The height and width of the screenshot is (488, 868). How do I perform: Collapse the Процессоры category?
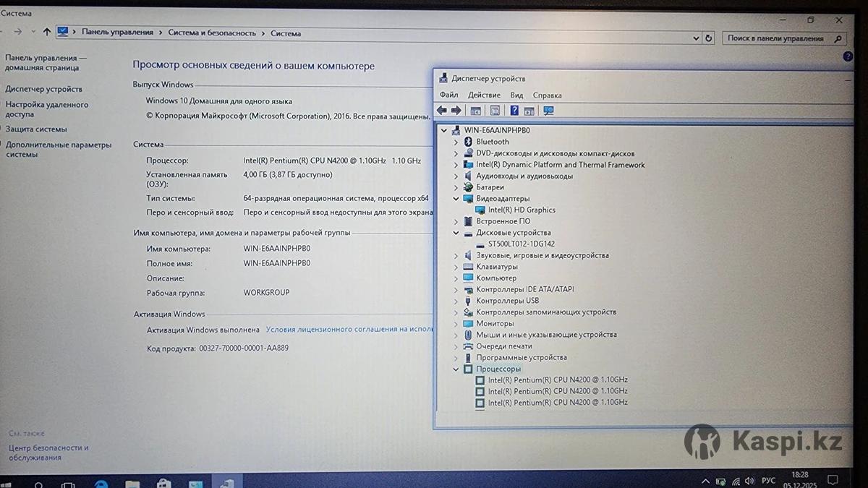click(456, 369)
